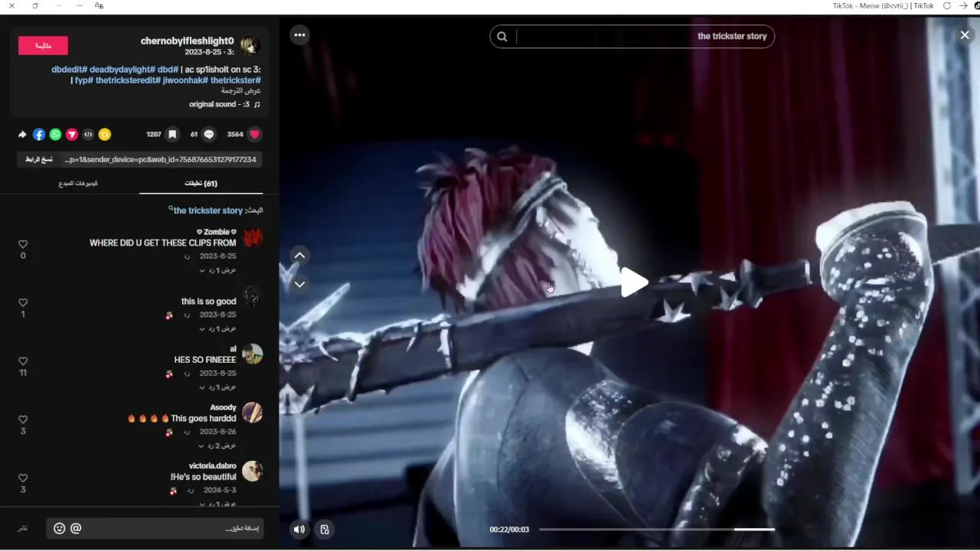Screen dimensions: 980x551
Task: Like the 'this is so good' comment
Action: coord(23,303)
